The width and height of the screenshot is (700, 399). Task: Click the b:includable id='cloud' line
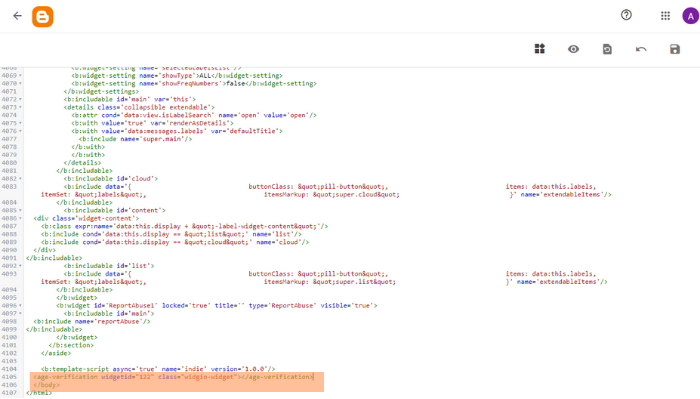pyautogui.click(x=111, y=179)
